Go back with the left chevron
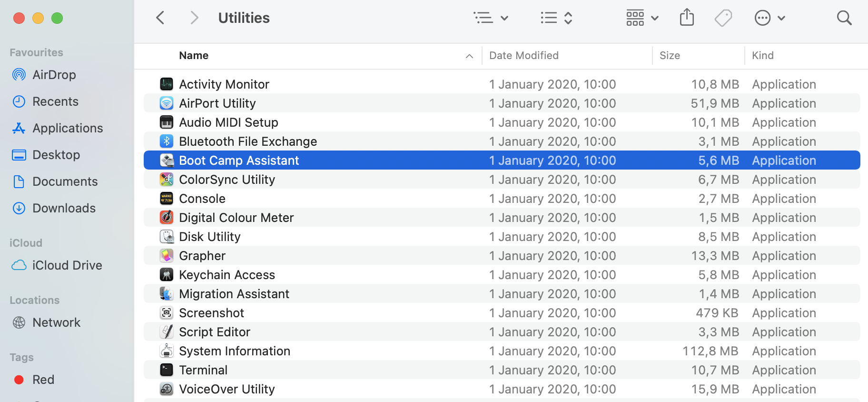This screenshot has width=868, height=402. click(x=160, y=18)
